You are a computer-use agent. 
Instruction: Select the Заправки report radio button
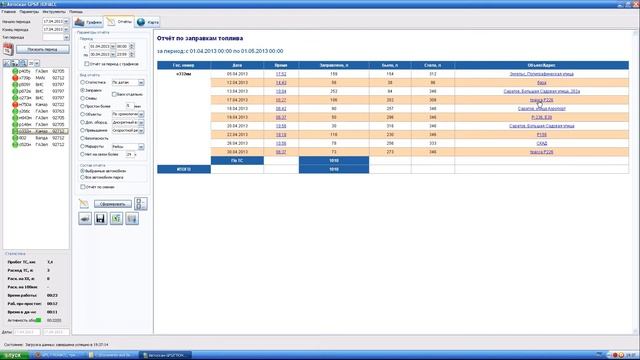82,90
